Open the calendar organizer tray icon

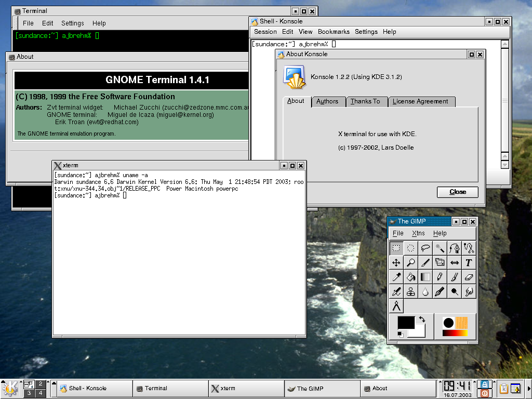point(515,389)
